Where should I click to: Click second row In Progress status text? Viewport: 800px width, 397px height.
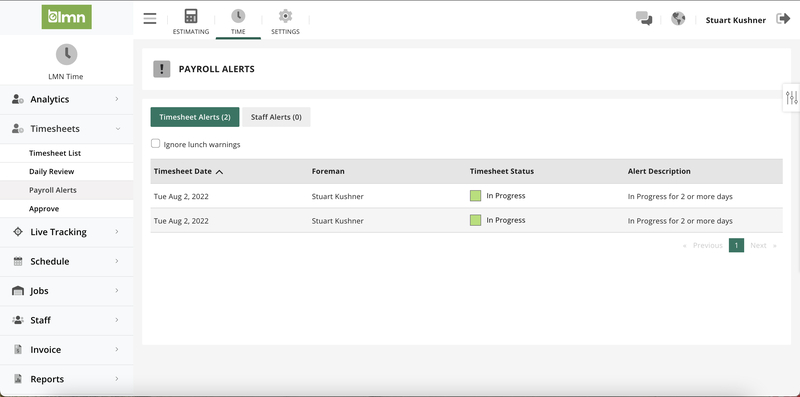click(506, 220)
